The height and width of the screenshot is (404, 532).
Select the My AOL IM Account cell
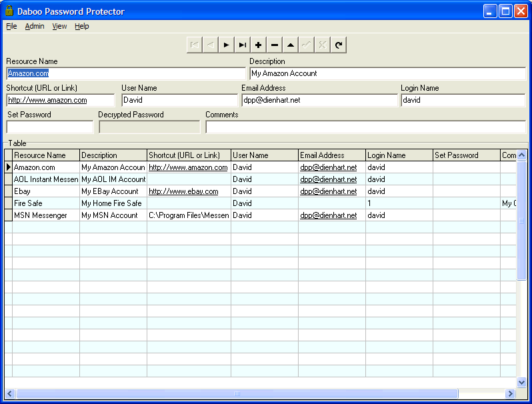pos(113,179)
